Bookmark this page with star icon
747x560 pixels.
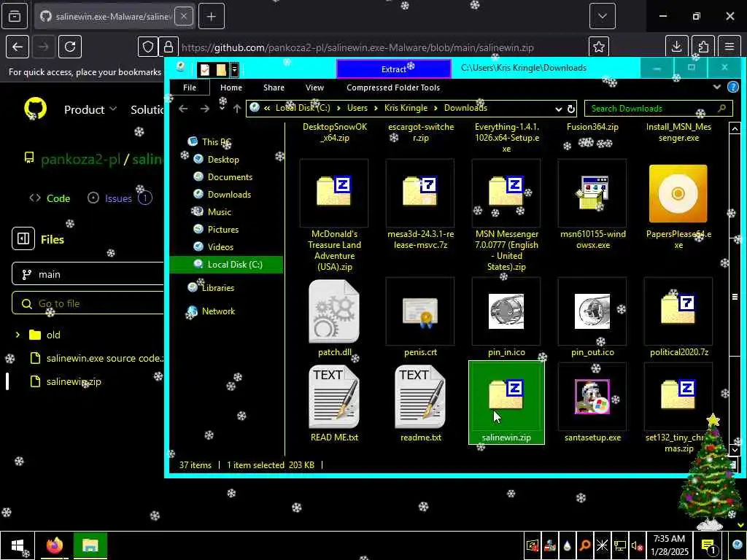click(599, 47)
